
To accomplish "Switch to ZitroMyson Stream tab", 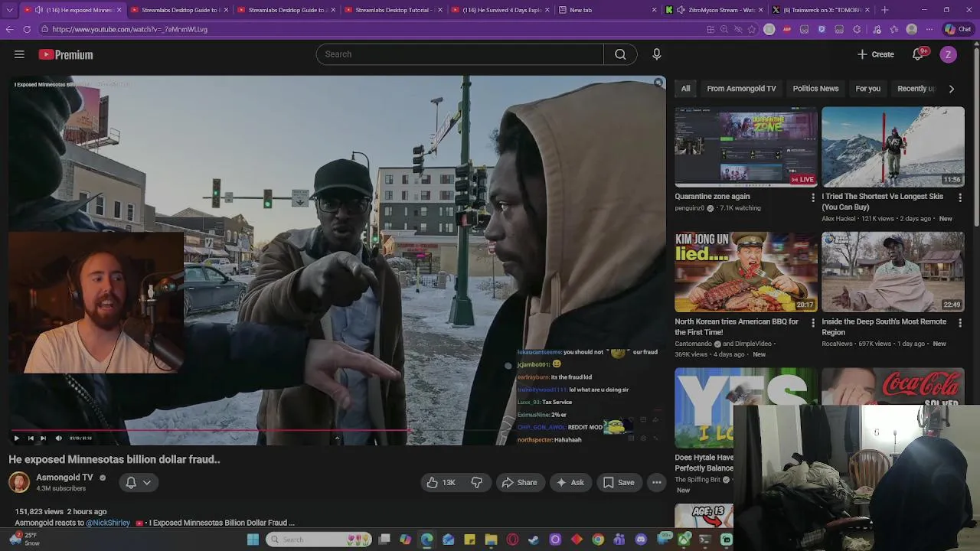I will 714,10.
